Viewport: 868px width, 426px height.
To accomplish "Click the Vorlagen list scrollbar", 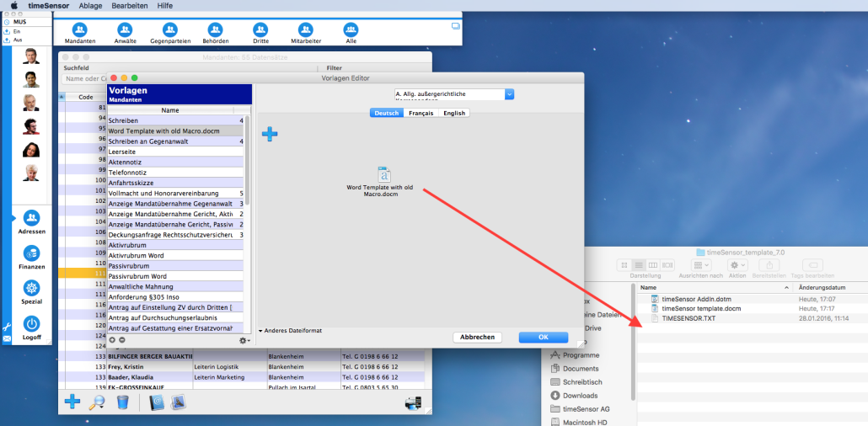I will 247,161.
